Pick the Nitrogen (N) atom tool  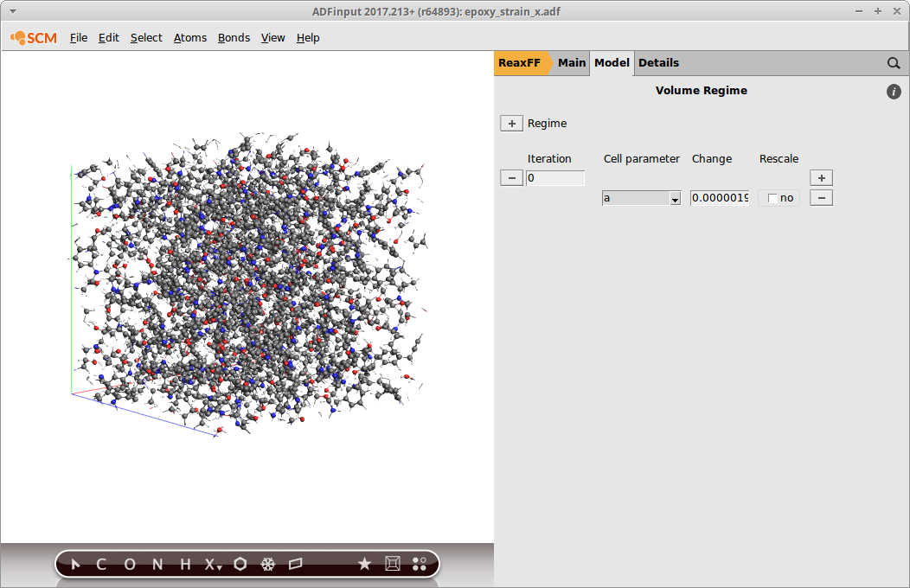(x=157, y=565)
